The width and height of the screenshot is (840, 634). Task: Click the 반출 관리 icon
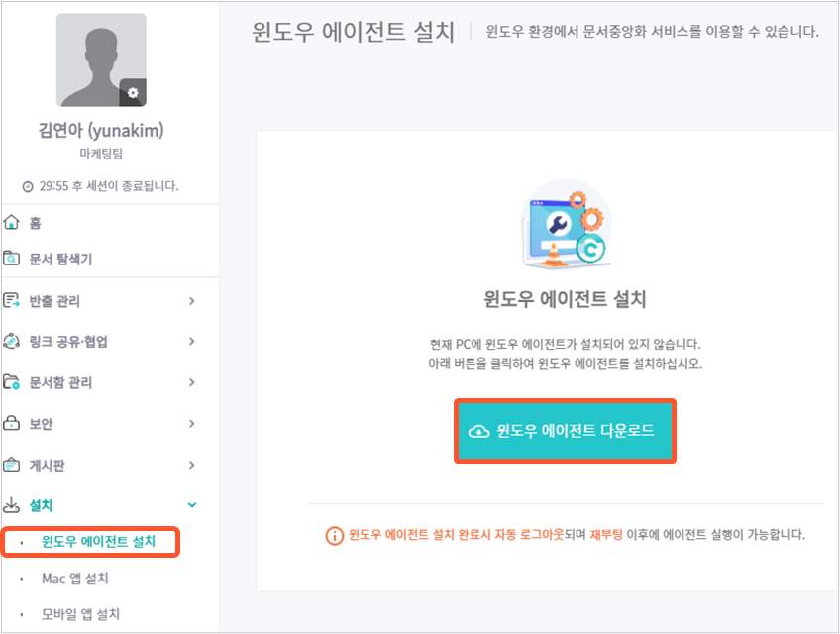(x=11, y=300)
